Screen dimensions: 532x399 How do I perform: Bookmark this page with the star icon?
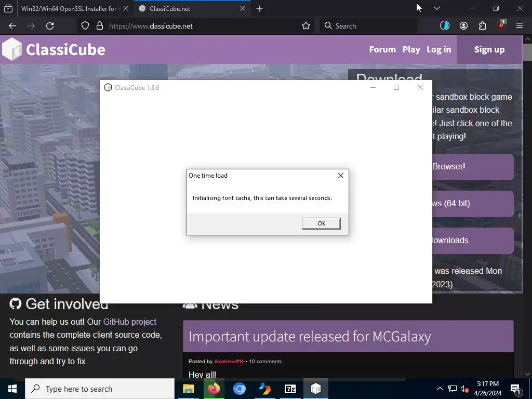[306, 26]
